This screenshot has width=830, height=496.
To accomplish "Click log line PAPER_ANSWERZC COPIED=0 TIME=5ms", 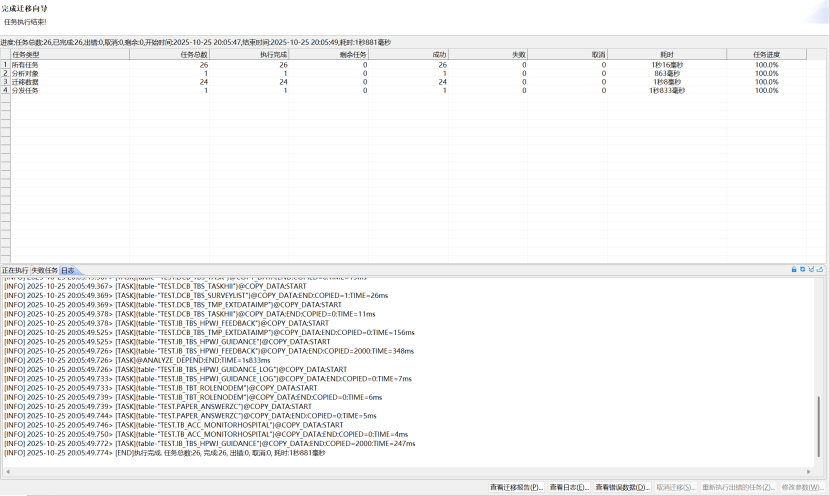I will (190, 416).
